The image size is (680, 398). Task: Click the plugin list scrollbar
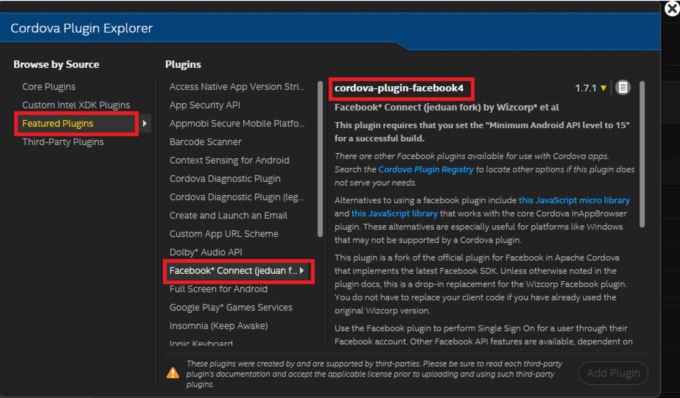pos(320,159)
